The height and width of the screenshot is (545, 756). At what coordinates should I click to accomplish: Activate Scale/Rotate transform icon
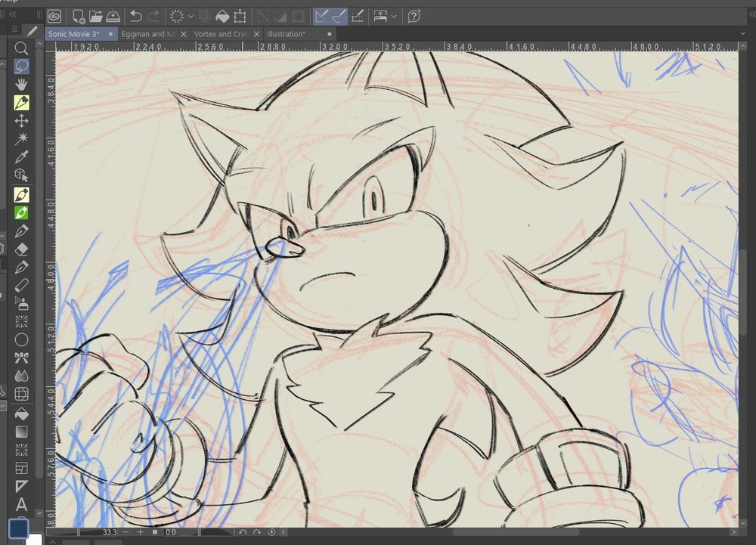pyautogui.click(x=240, y=17)
